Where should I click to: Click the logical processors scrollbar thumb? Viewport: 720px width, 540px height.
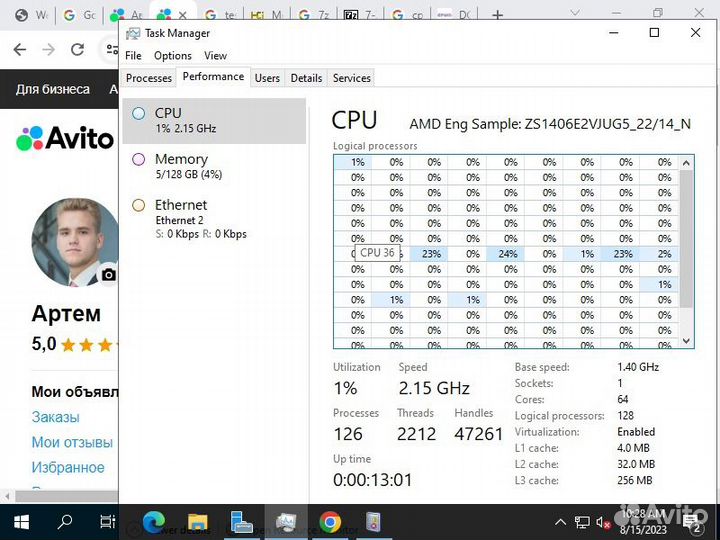(686, 239)
